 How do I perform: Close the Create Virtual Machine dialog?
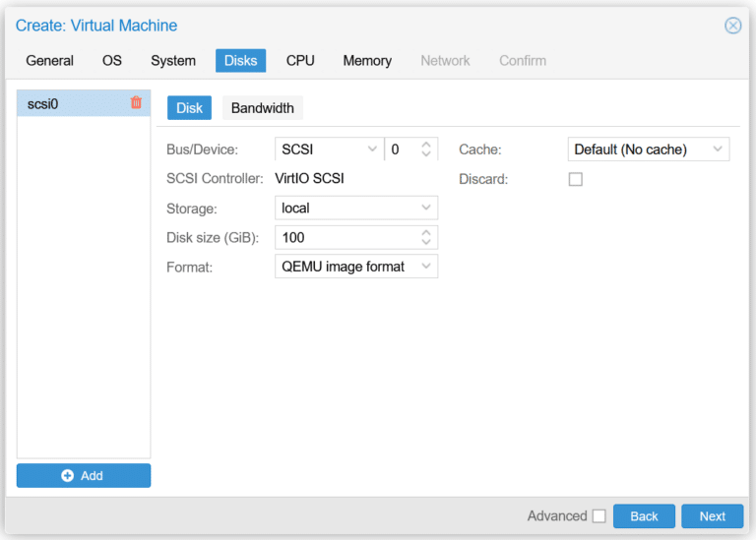pos(732,25)
